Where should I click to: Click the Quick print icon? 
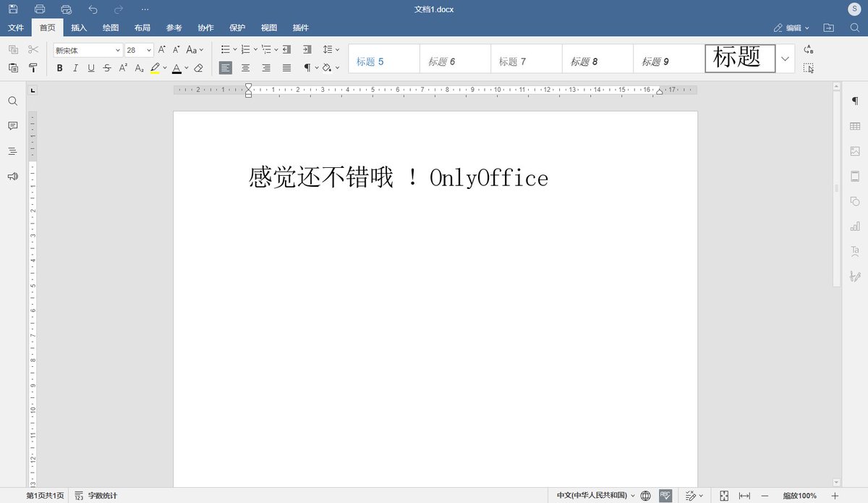67,9
